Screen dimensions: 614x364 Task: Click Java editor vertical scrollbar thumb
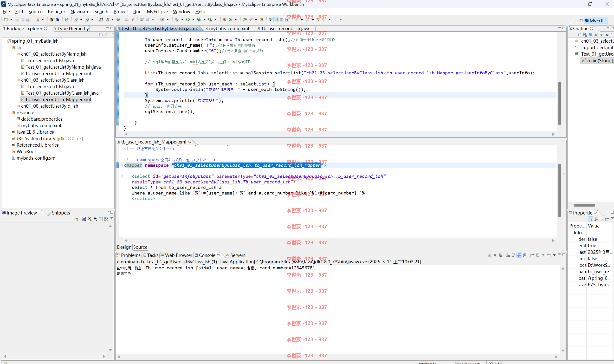pyautogui.click(x=560, y=103)
